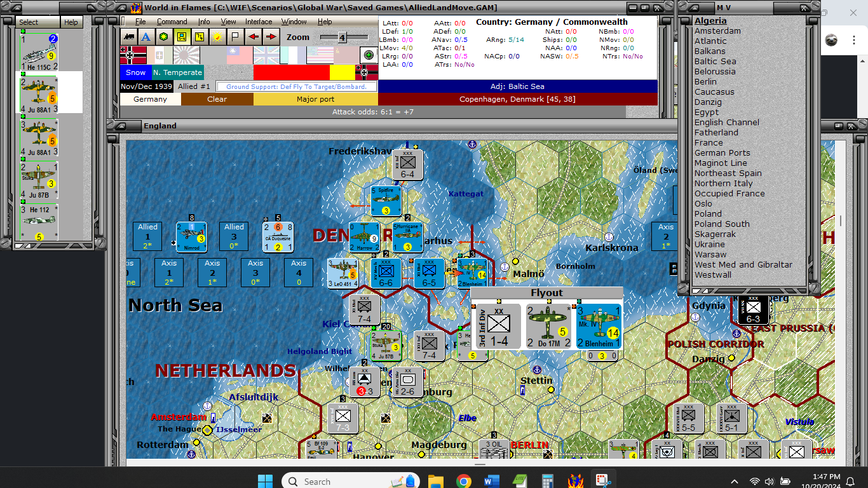The image size is (868, 488).
Task: Choose Baltic Sea in the M V list
Action: click(x=715, y=61)
